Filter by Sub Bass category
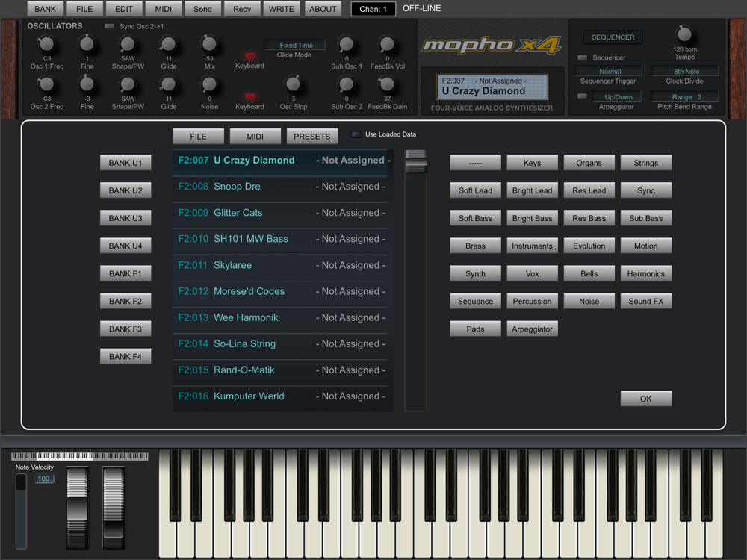The image size is (747, 560). coord(646,218)
